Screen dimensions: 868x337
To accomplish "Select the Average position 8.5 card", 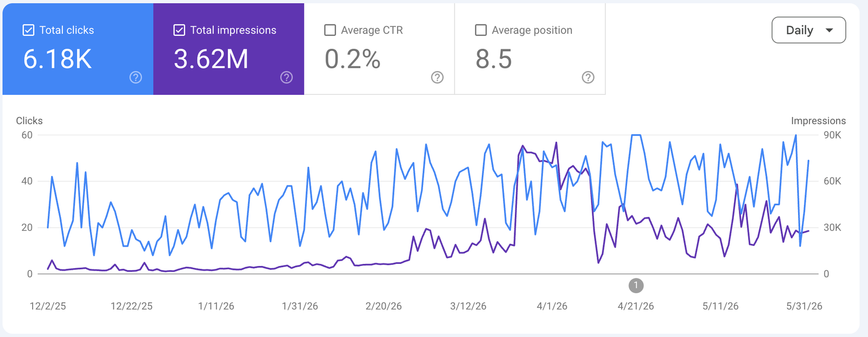I will (530, 49).
